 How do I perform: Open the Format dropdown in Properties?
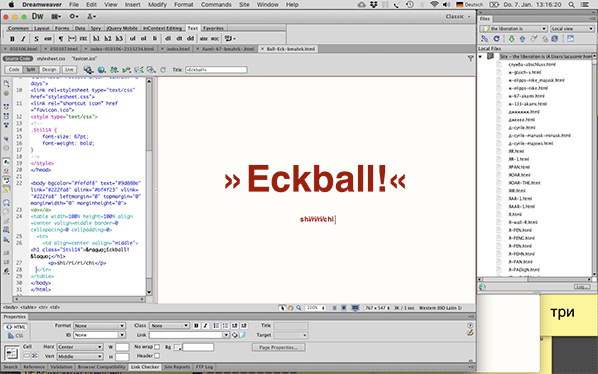coord(100,326)
